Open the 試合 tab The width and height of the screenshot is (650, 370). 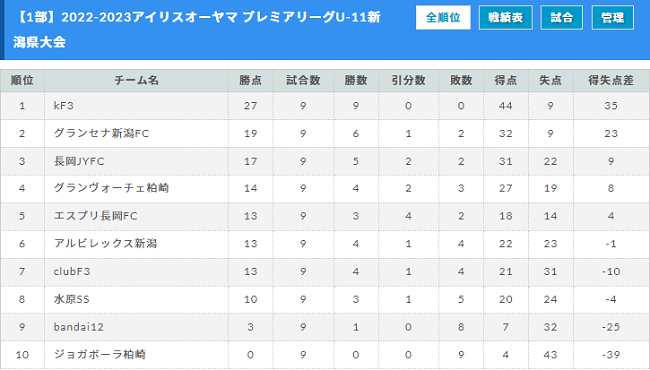562,17
